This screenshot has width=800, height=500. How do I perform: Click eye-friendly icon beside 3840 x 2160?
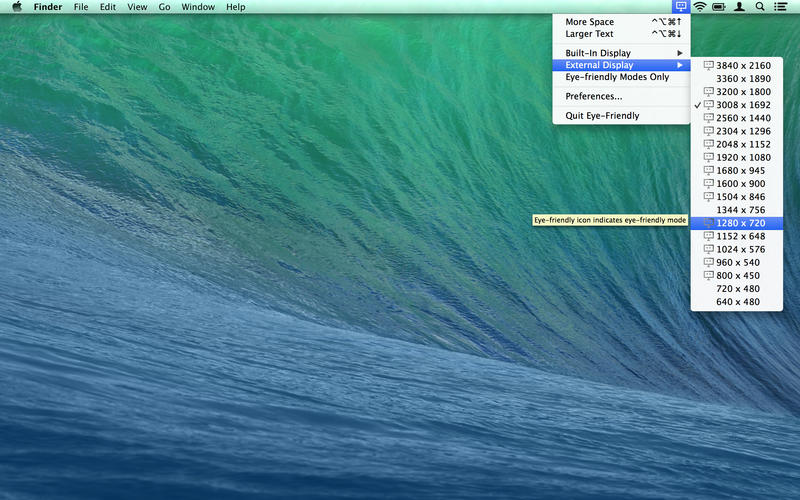coord(709,66)
